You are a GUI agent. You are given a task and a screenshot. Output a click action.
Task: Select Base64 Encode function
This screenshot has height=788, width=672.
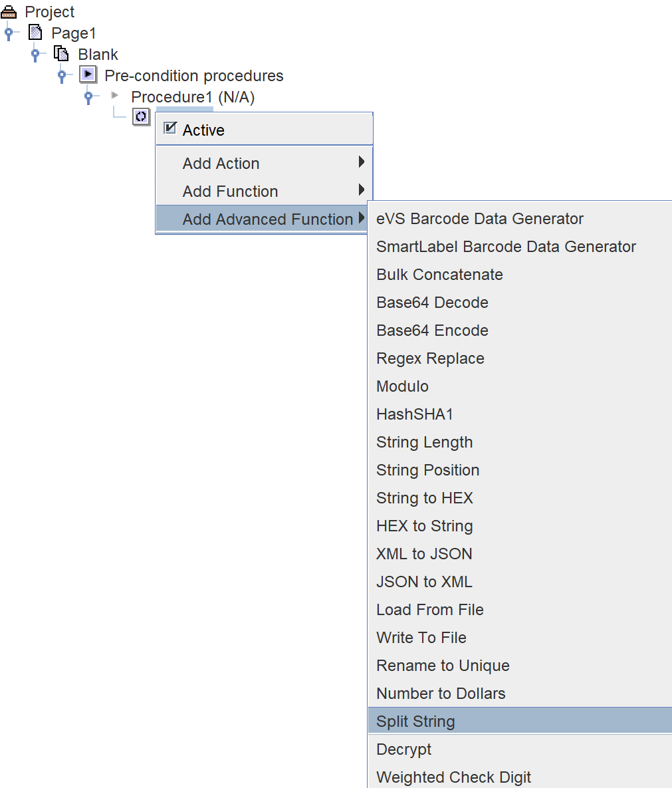432,330
